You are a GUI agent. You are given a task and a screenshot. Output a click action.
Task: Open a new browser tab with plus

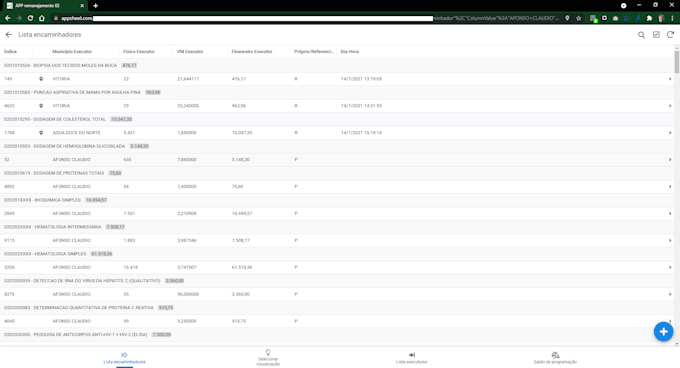95,6
